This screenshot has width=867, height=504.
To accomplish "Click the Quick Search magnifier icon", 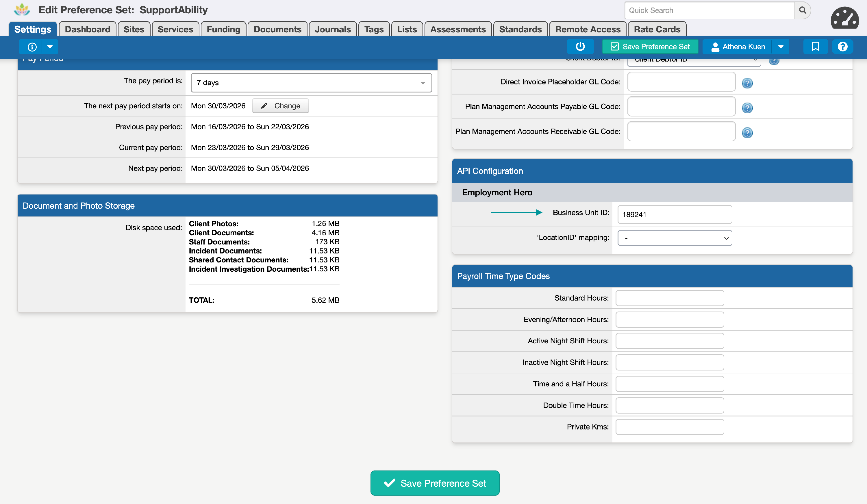I will [803, 10].
